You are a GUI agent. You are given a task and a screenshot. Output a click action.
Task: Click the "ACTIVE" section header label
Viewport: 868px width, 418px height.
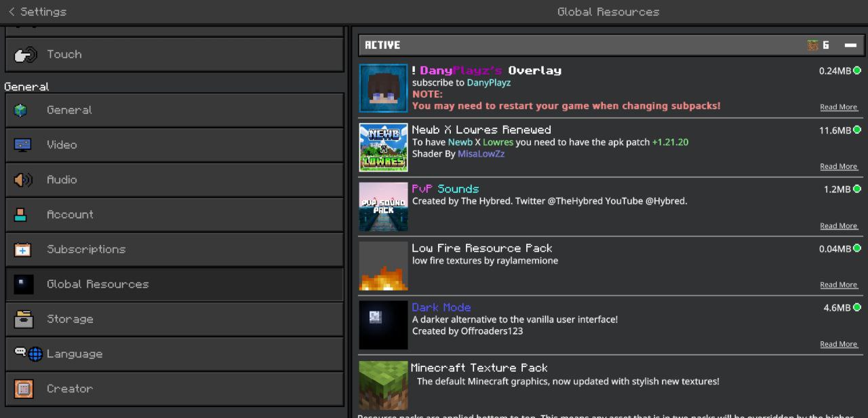pos(382,45)
